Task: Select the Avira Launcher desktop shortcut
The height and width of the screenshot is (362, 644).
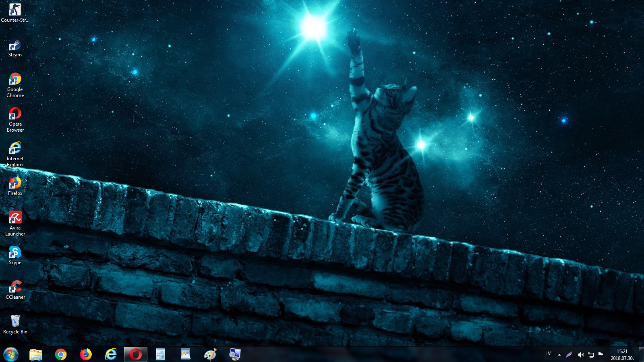Action: [15, 223]
